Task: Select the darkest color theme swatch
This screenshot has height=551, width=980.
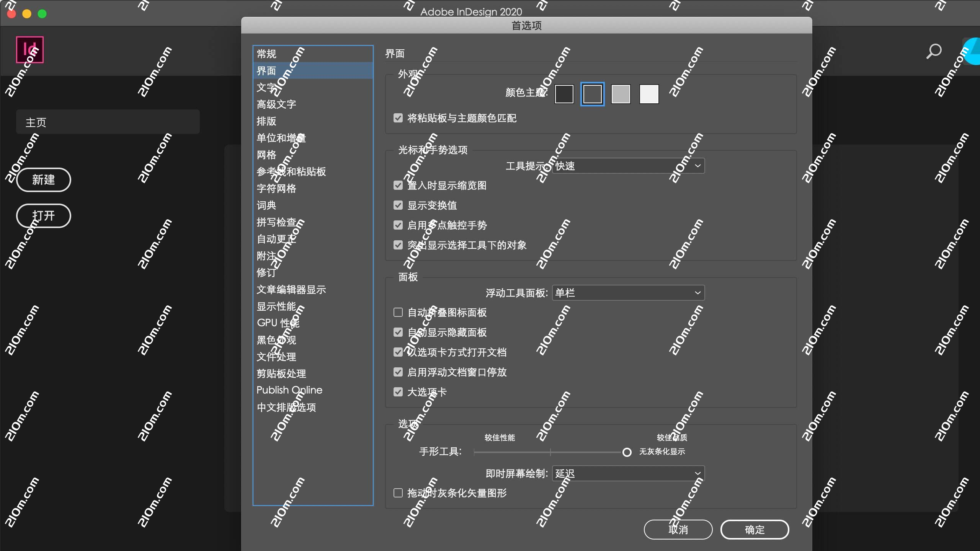Action: (x=564, y=94)
